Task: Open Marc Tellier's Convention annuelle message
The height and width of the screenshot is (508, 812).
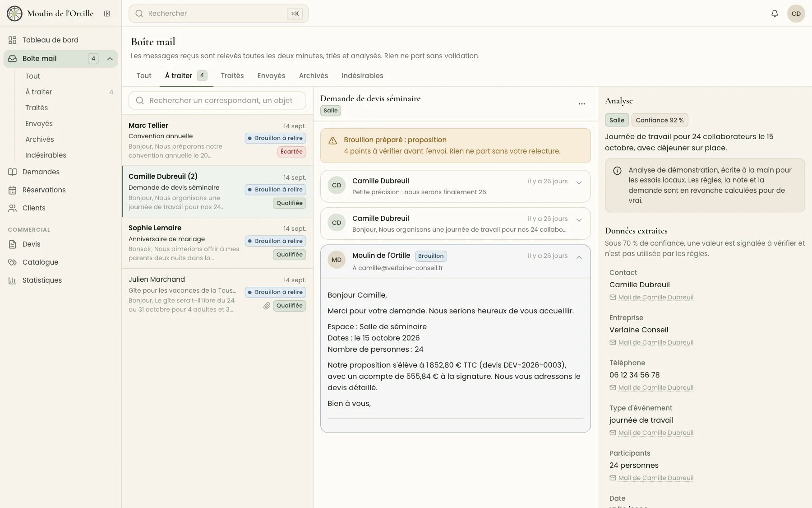Action: (217, 140)
